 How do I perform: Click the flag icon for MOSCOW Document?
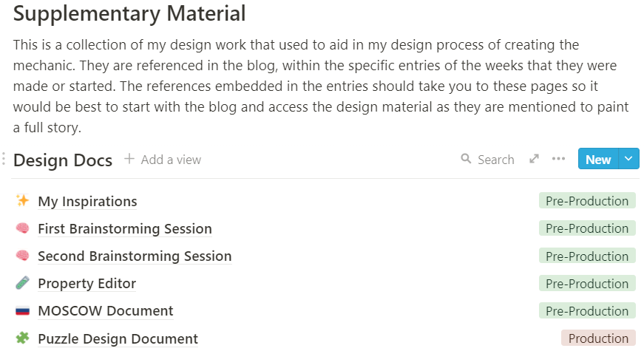[23, 310]
